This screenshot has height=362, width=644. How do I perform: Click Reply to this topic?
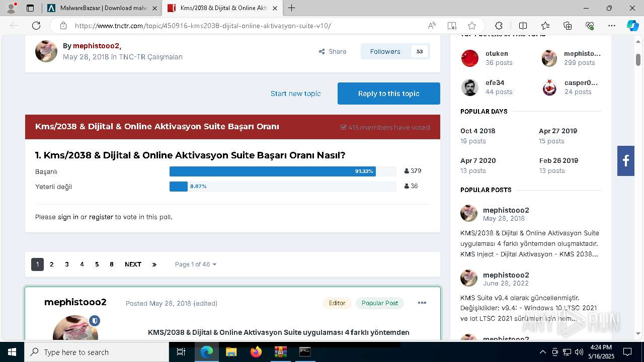pyautogui.click(x=389, y=94)
